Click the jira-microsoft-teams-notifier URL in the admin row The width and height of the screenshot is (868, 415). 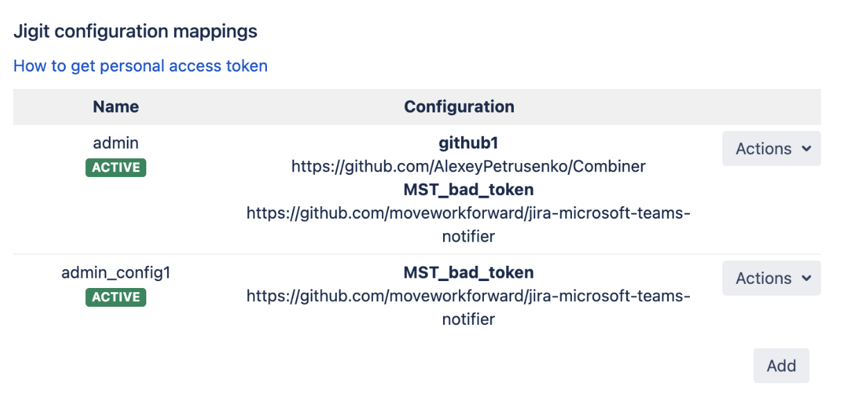pos(468,224)
